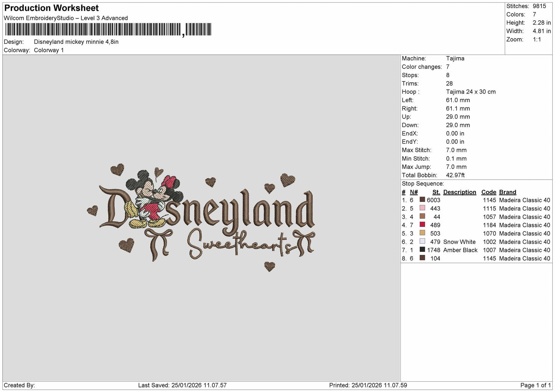Click the Stops value 8
Viewport: 555px width, 392px height.
[x=448, y=75]
